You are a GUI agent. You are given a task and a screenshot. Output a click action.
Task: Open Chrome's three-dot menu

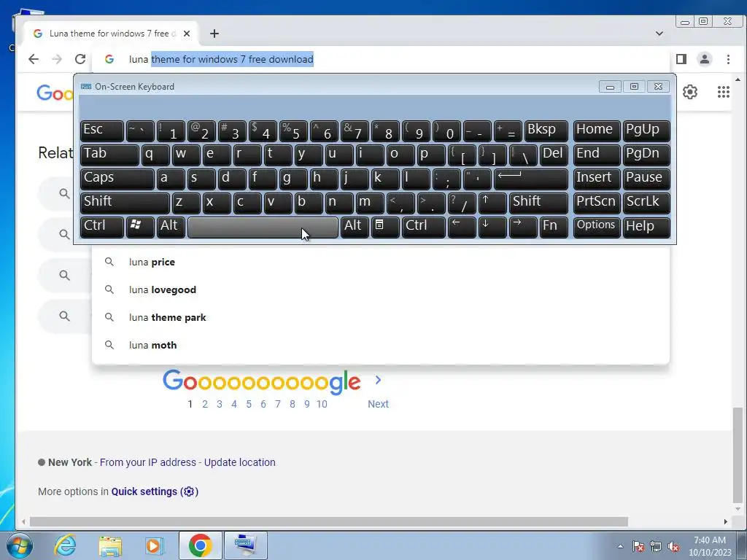coord(728,59)
